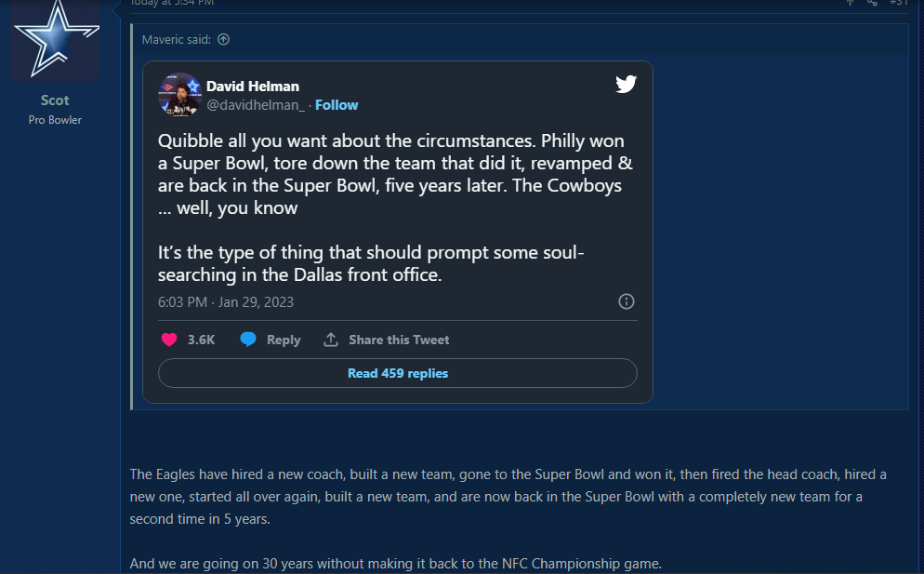This screenshot has width=924, height=574.
Task: Click the blue reply bubble icon
Action: pyautogui.click(x=248, y=340)
